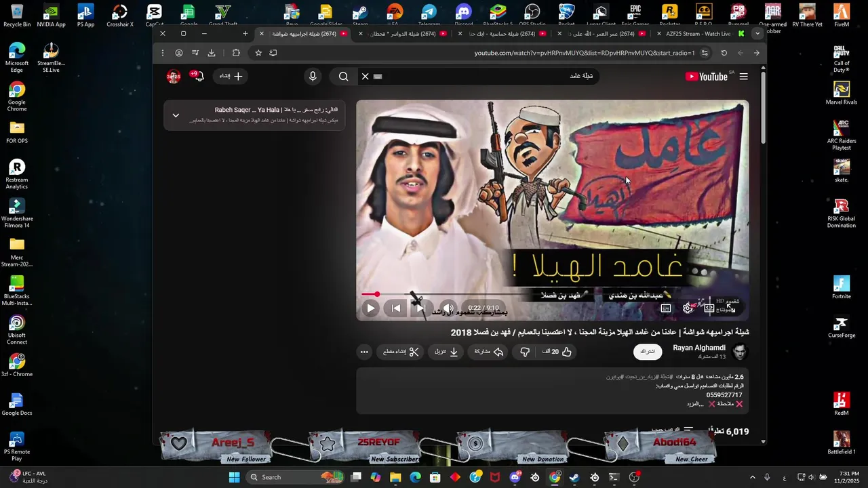Reload the page in browser
The height and width of the screenshot is (488, 868).
724,53
